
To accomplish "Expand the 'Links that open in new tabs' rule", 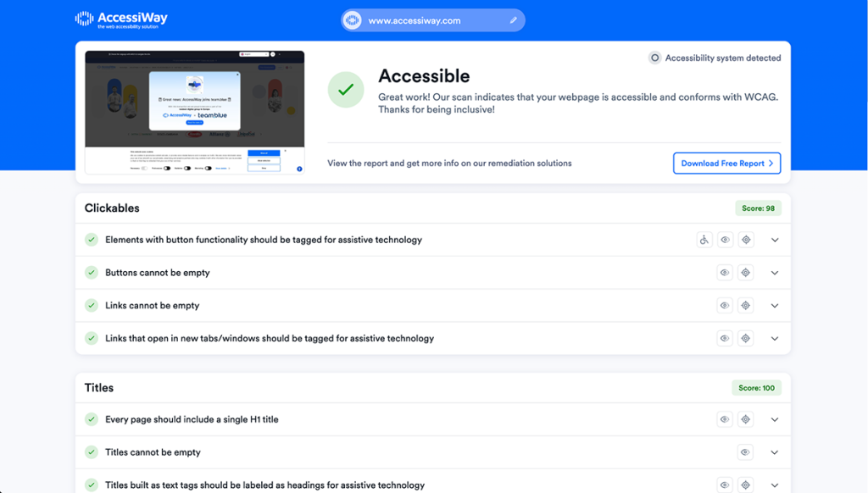I will [x=774, y=338].
